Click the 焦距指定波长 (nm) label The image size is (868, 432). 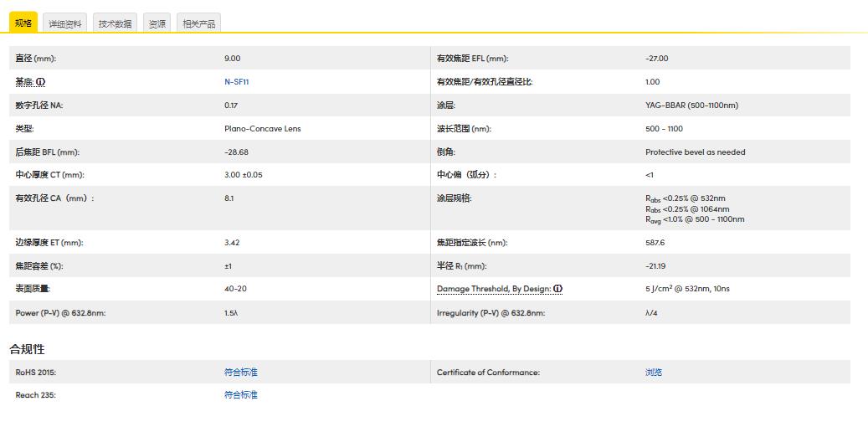[x=472, y=243]
